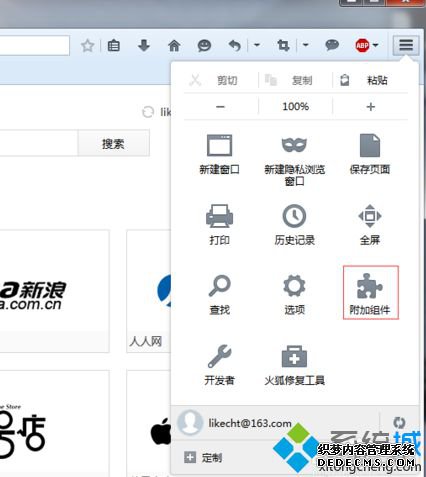Click the 搜索 search button
The image size is (426, 477).
pyautogui.click(x=113, y=144)
